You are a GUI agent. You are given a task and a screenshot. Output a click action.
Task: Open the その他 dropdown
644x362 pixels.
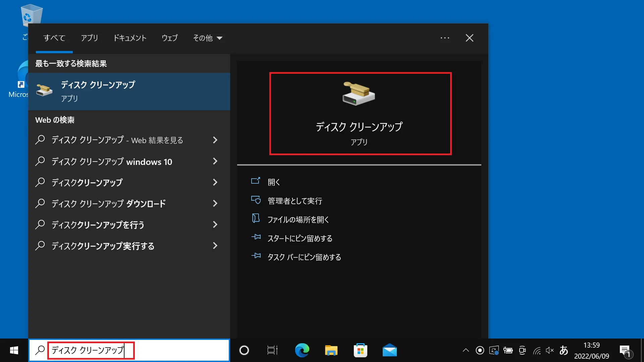click(208, 38)
